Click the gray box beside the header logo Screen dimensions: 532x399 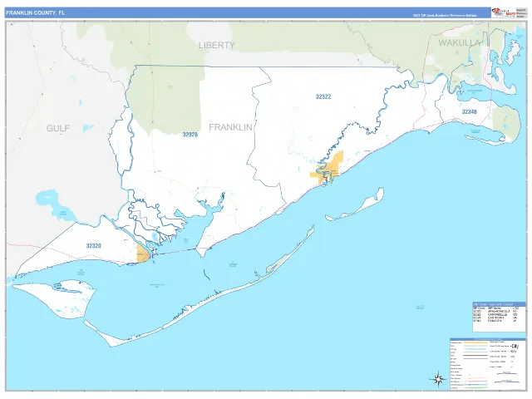[521, 12]
